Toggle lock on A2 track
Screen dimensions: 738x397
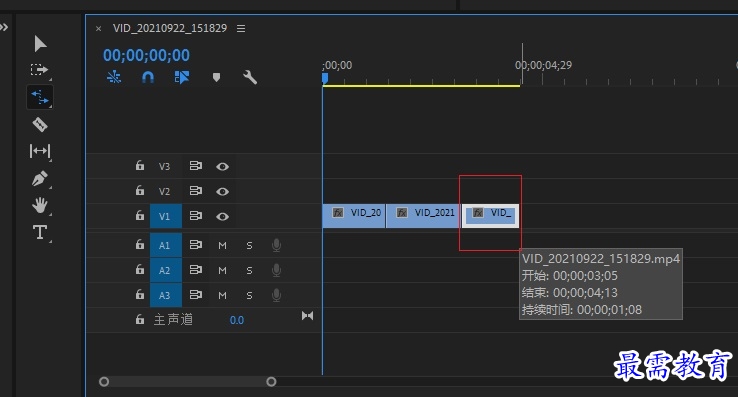click(x=140, y=269)
